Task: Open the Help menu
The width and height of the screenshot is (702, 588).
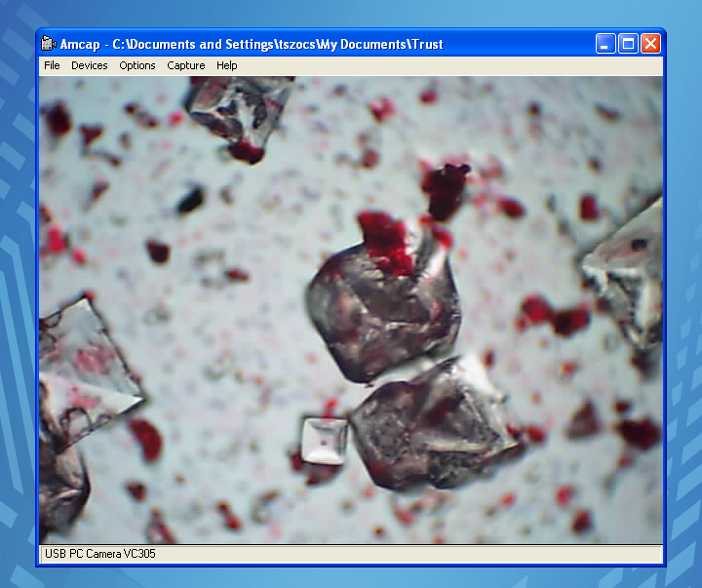Action: pos(226,65)
